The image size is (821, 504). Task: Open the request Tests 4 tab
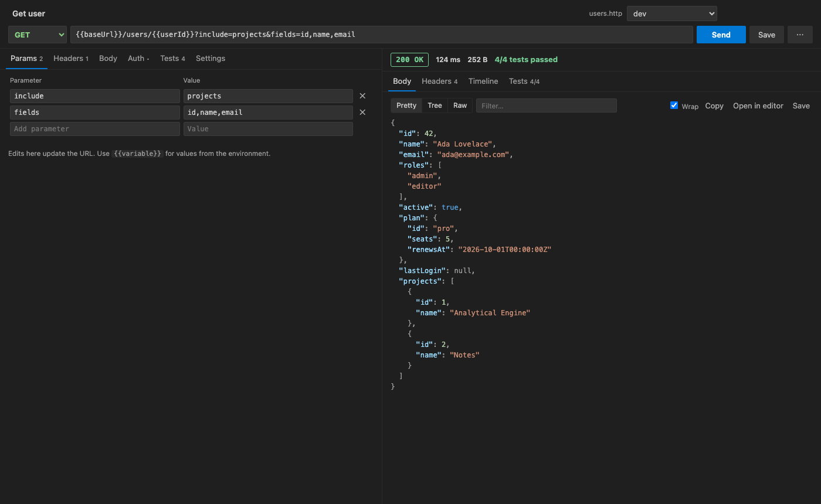pyautogui.click(x=172, y=59)
